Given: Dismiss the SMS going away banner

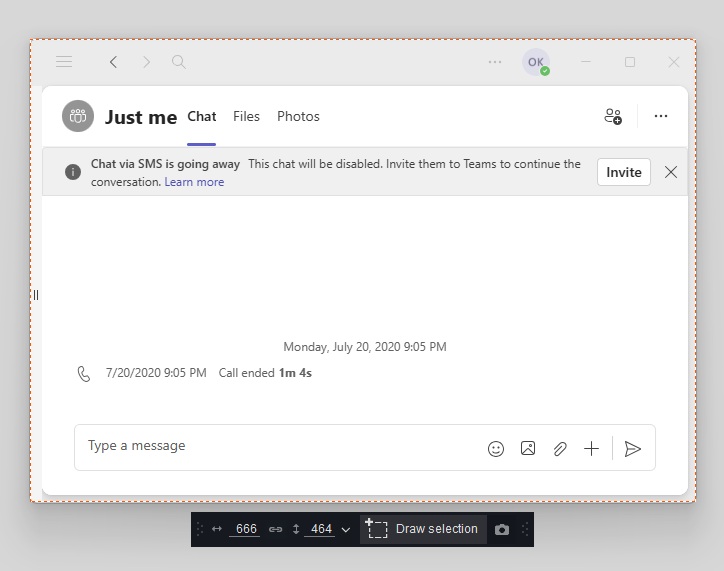Looking at the screenshot, I should pos(671,172).
